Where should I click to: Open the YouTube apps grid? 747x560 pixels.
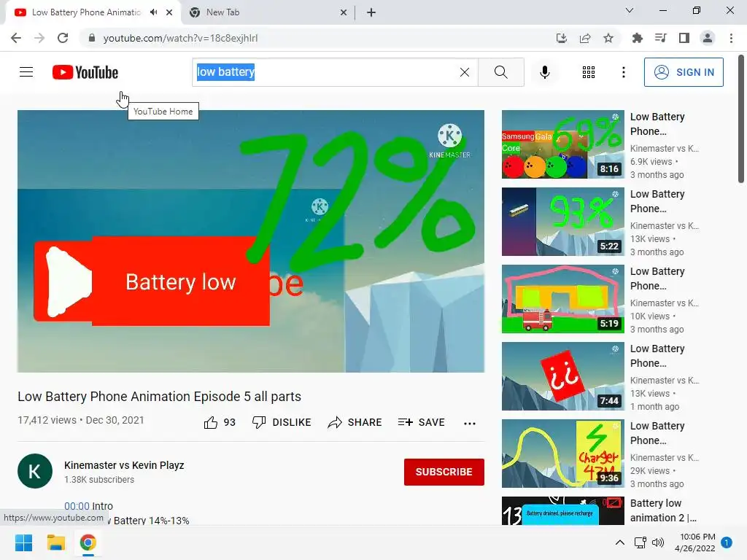pos(589,72)
